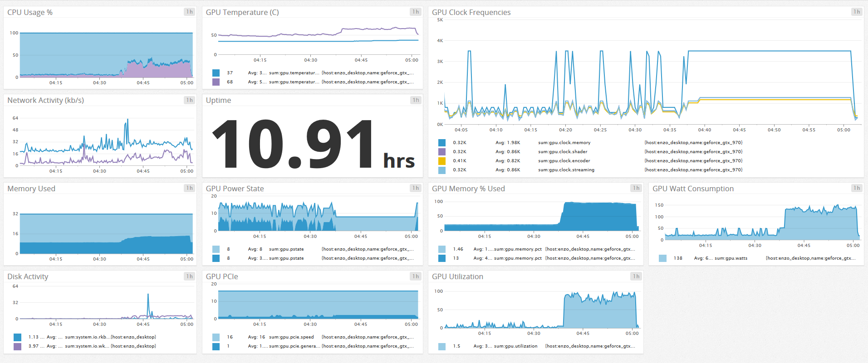This screenshot has height=363, width=868.
Task: Open the 1h badge on GPU Utilization widget
Action: 636,276
